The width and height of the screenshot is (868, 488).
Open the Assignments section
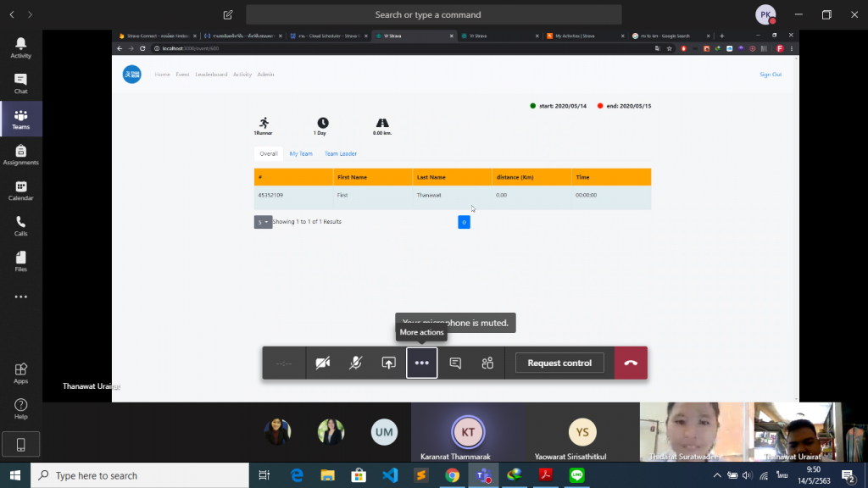[21, 154]
